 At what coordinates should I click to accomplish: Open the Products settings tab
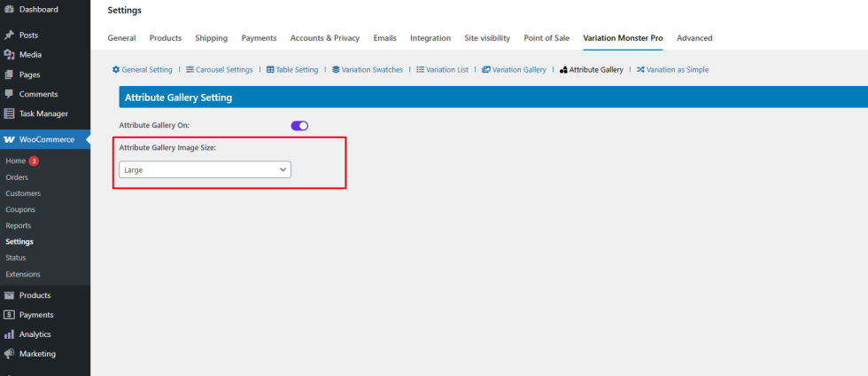coord(166,38)
